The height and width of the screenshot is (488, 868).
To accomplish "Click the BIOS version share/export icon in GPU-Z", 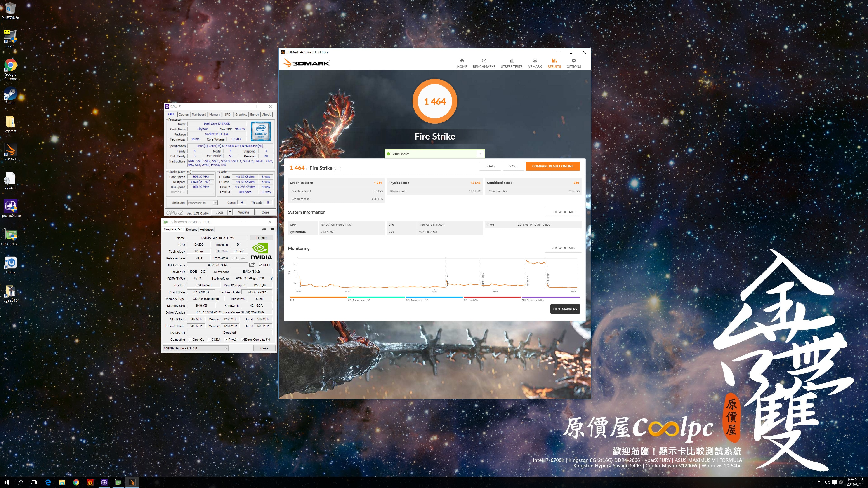I will (x=252, y=265).
